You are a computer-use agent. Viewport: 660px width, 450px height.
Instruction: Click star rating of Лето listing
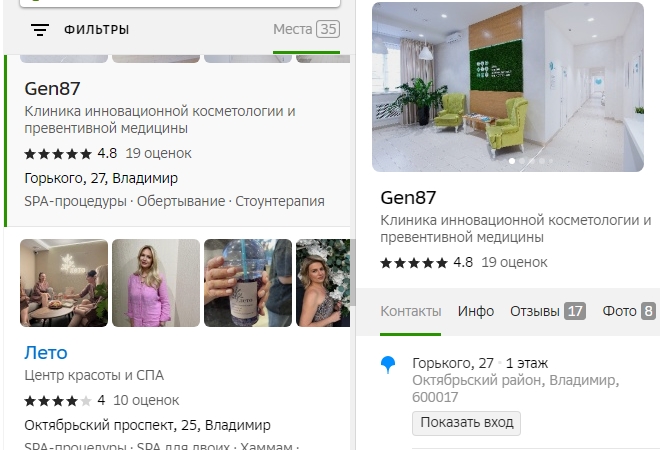point(58,400)
